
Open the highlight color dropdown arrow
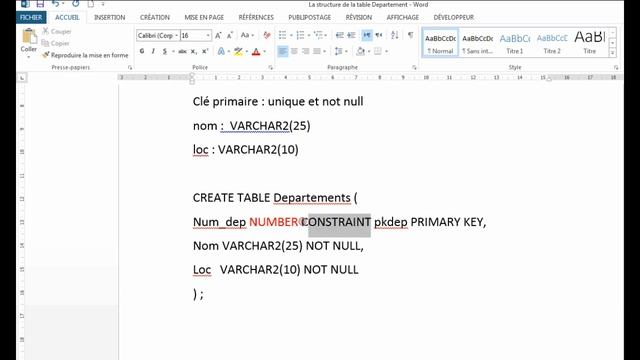coord(247,51)
